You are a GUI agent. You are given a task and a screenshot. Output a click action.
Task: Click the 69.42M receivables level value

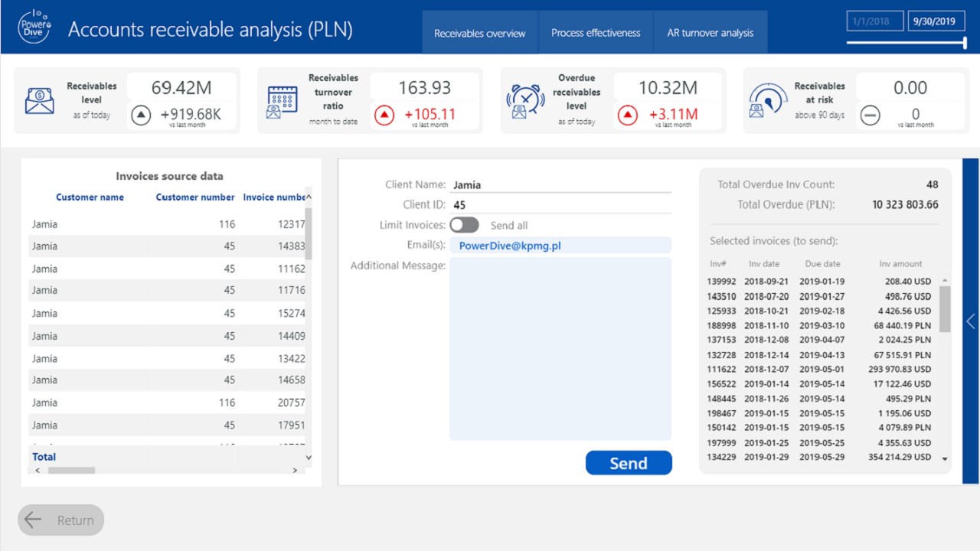[x=181, y=87]
